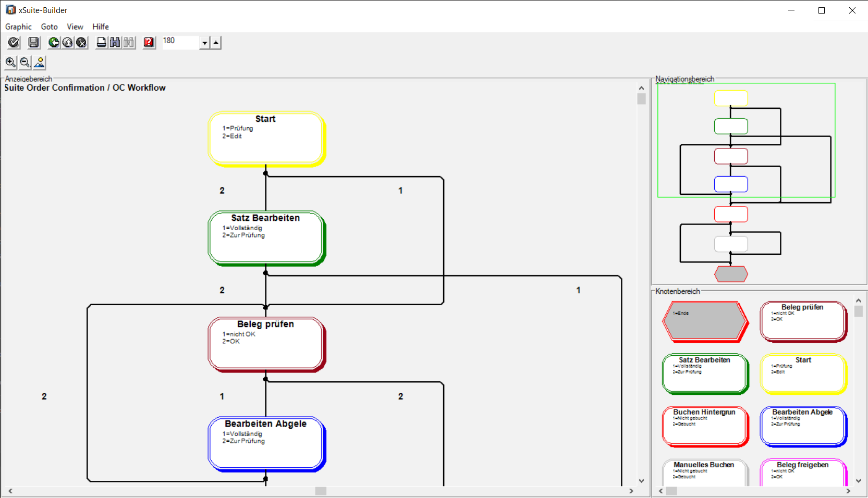Click the up arrow beside zoom field
This screenshot has height=498, width=868.
[x=216, y=43]
